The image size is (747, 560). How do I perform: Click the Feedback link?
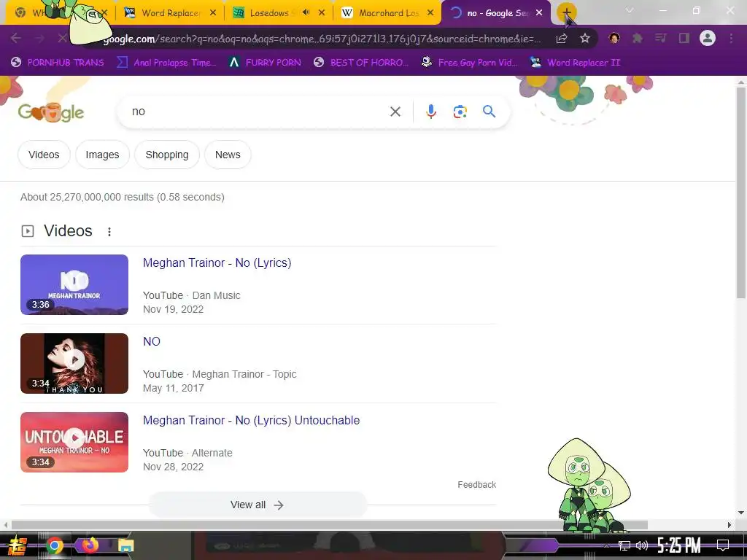click(477, 485)
